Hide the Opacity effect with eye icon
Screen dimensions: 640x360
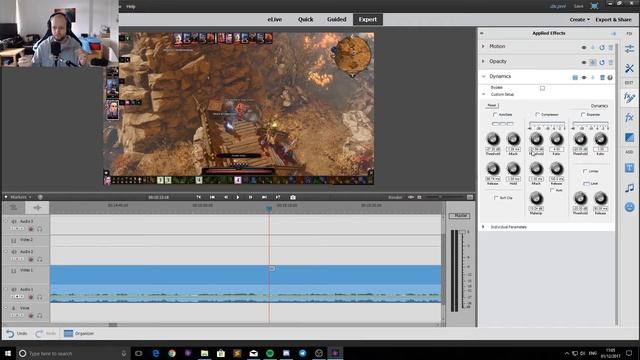[x=584, y=62]
